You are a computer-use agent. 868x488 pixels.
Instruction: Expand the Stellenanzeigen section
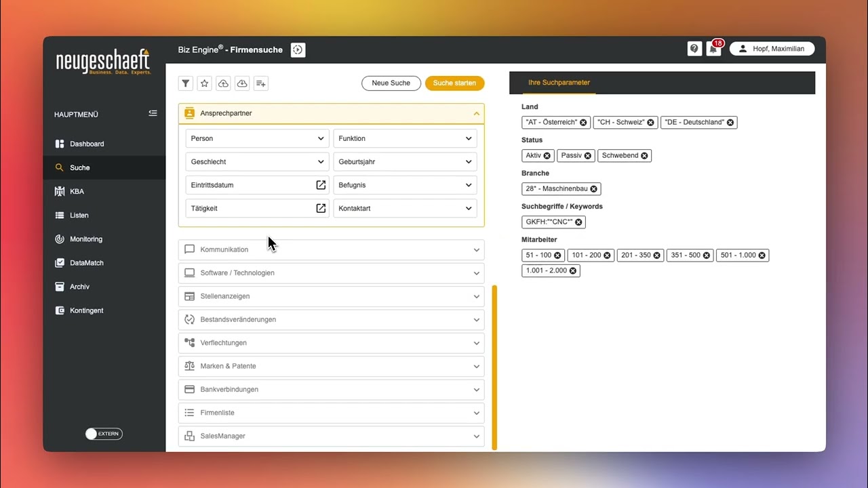(331, 296)
